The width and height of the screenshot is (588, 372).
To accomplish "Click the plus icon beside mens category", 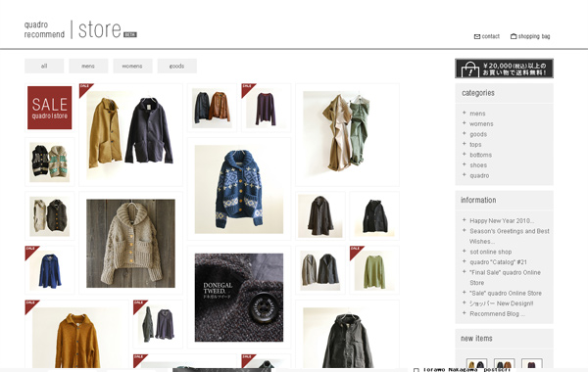I will [464, 113].
